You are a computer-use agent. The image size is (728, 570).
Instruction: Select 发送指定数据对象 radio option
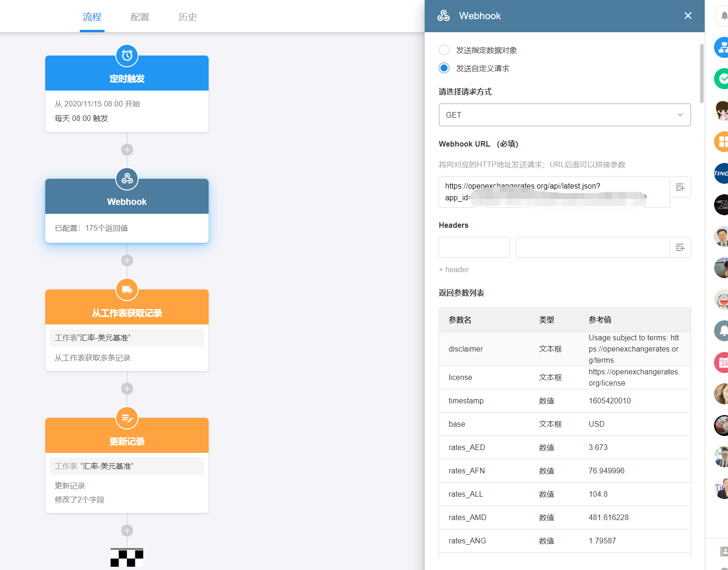pyautogui.click(x=444, y=50)
